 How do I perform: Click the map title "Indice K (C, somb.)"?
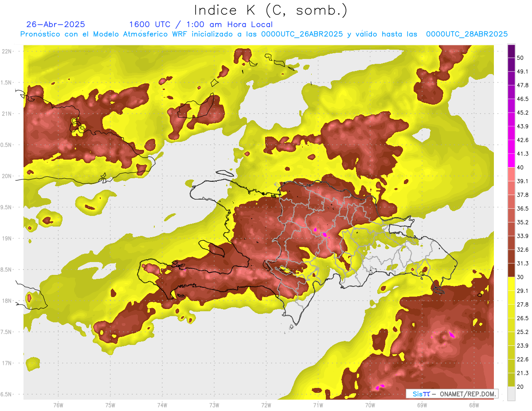click(270, 10)
